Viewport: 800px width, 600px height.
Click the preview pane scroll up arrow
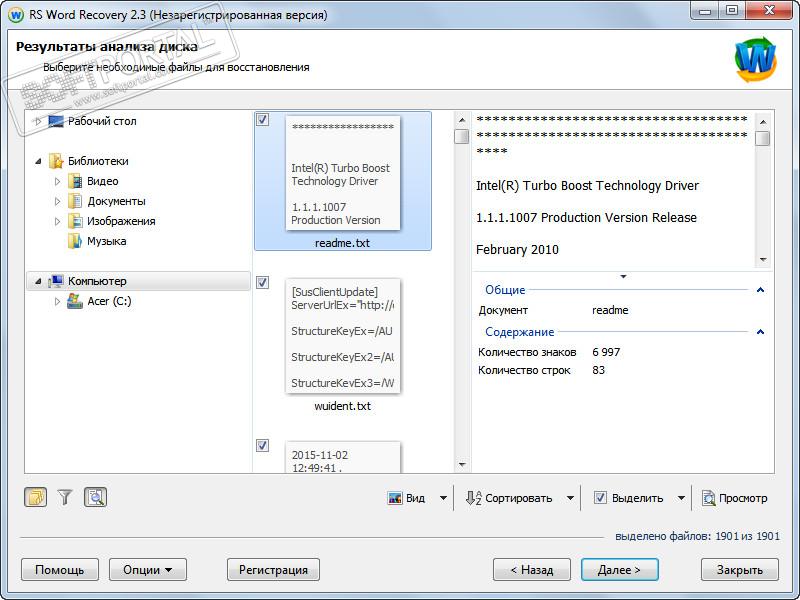pos(763,122)
